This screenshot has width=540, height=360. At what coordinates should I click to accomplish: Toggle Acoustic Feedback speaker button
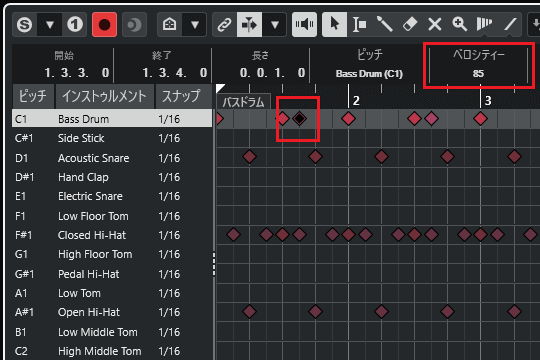click(304, 24)
